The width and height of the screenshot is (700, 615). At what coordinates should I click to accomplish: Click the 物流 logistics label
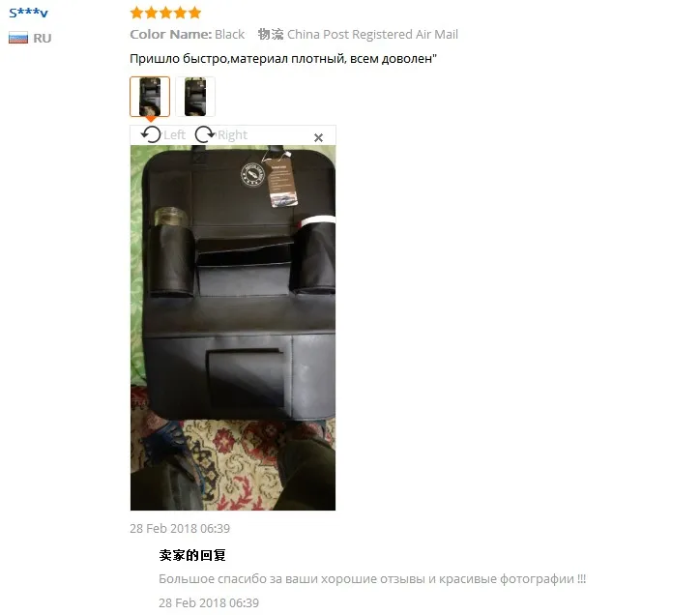point(271,35)
